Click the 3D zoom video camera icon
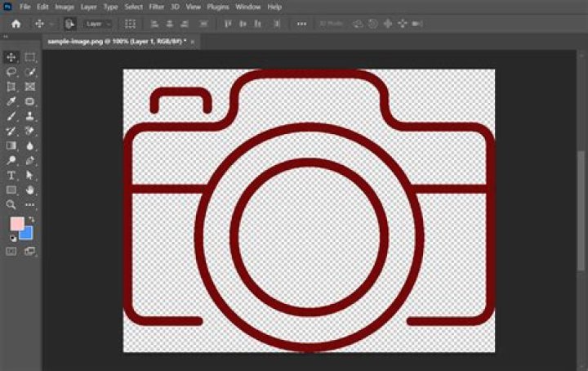This screenshot has height=371, width=588. tap(417, 24)
